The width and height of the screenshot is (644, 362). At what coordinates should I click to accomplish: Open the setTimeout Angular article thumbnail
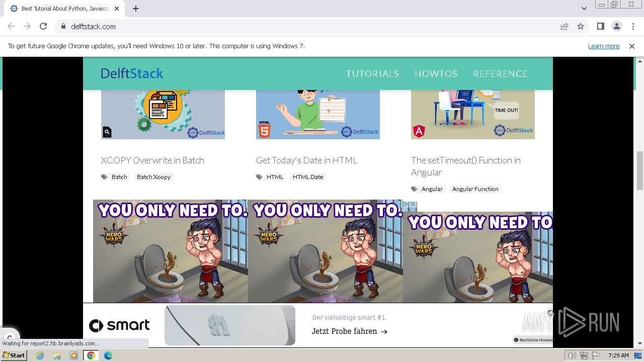pos(473,115)
